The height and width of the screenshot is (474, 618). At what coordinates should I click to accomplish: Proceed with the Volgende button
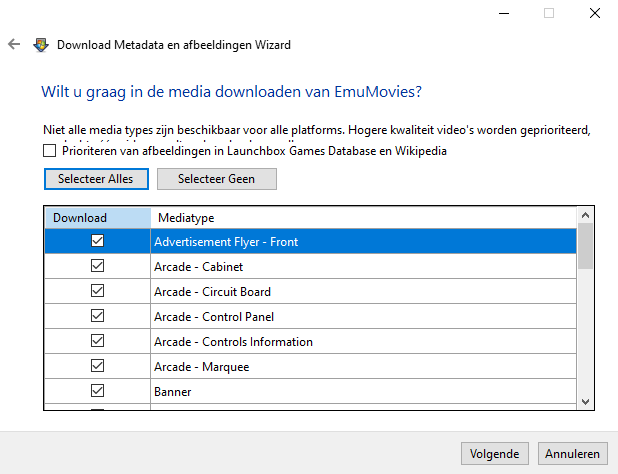(x=494, y=454)
